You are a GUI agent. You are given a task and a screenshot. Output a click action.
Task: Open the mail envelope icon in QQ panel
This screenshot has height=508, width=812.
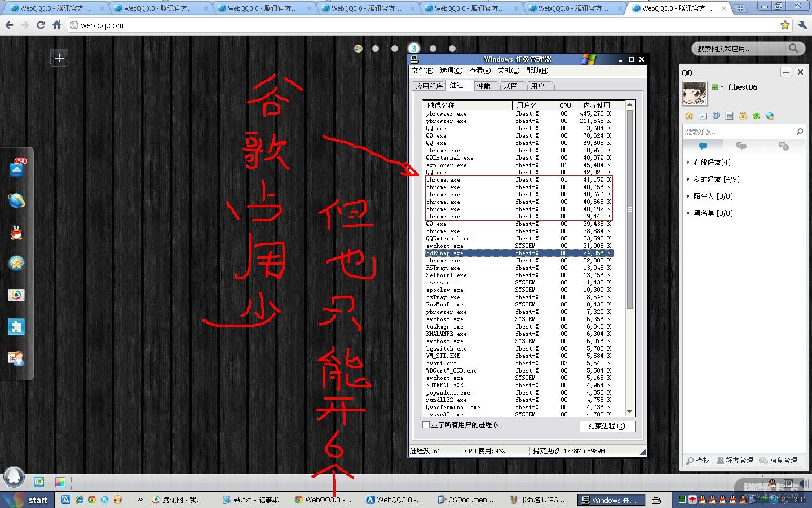(703, 116)
